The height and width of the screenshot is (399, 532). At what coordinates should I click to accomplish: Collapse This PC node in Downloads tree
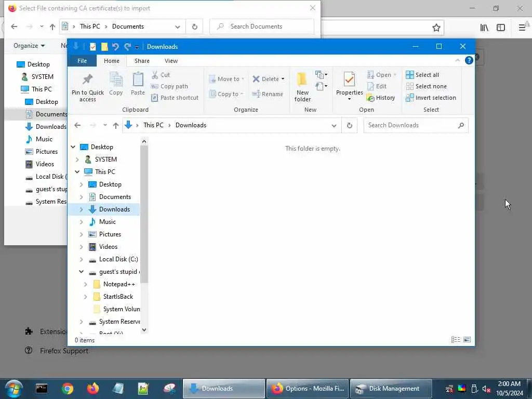(x=77, y=171)
